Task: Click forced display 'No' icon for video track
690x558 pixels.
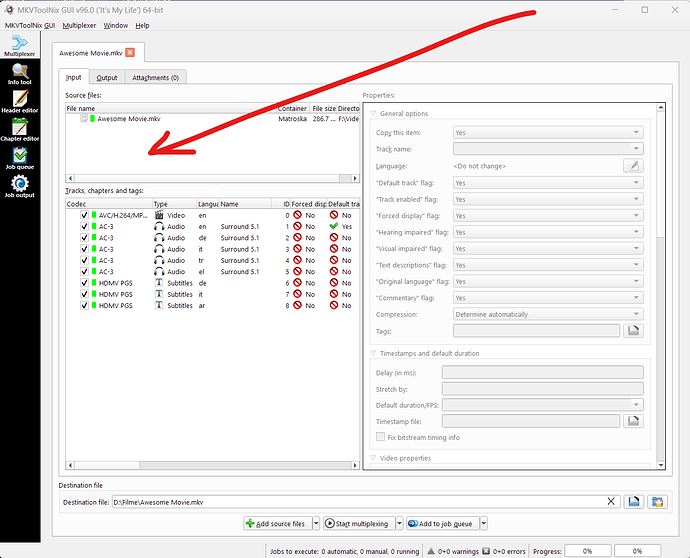Action: (x=297, y=215)
